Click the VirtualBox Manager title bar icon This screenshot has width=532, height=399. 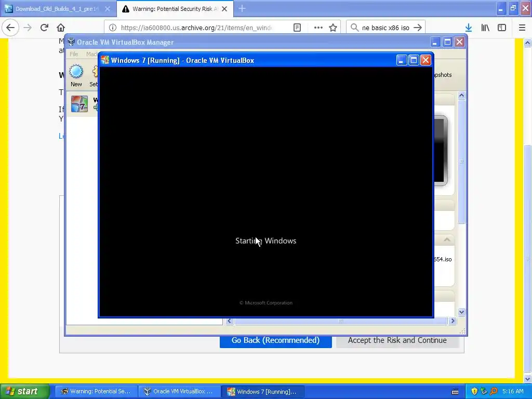[x=71, y=42]
